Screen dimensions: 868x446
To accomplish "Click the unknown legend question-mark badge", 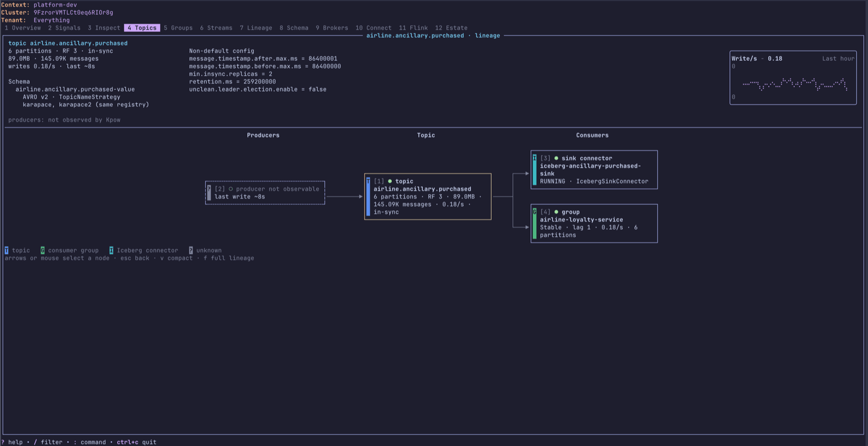I will click(x=191, y=250).
